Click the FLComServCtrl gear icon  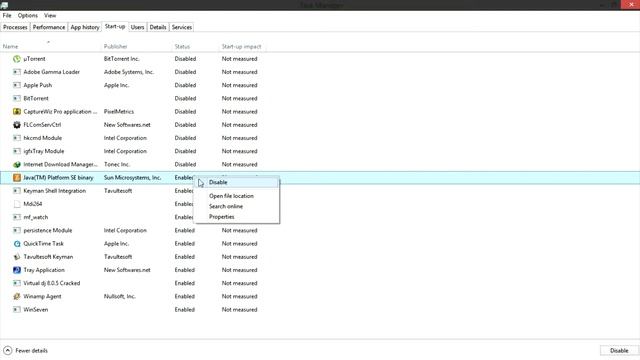17,125
